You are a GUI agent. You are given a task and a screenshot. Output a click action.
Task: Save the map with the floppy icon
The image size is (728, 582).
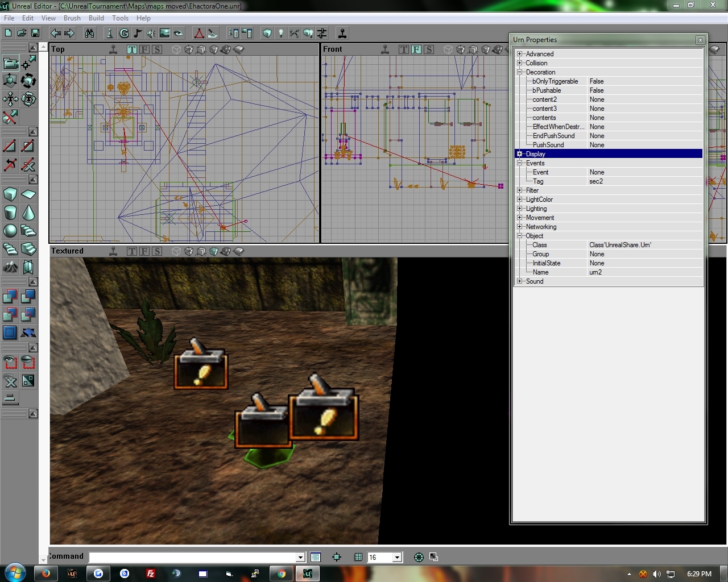(35, 33)
